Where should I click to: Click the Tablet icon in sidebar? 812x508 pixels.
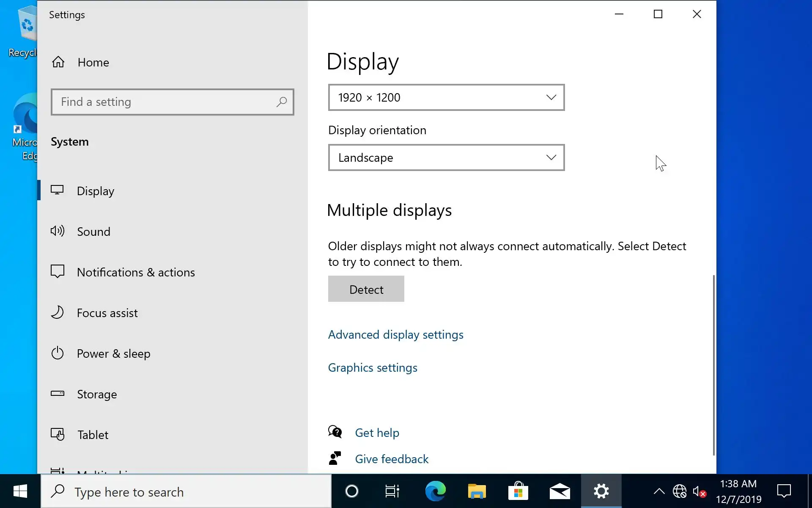click(x=58, y=434)
